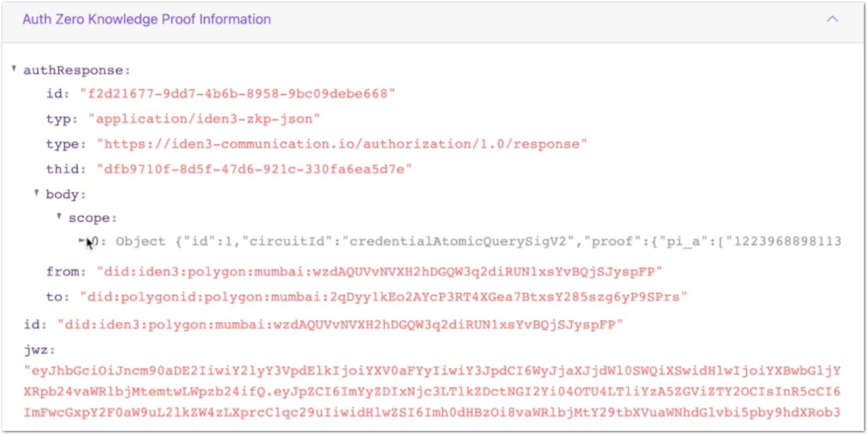Click the scope key label
868x435 pixels.
(x=93, y=218)
